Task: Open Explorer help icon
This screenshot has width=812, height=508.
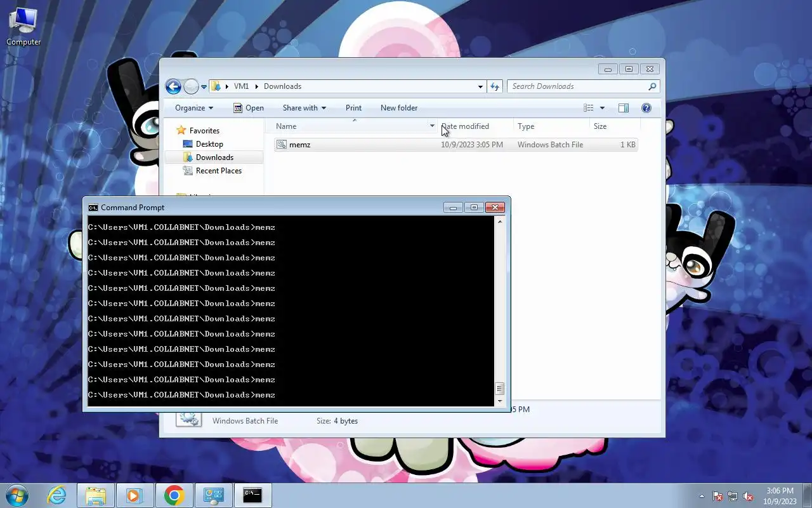Action: pyautogui.click(x=646, y=108)
